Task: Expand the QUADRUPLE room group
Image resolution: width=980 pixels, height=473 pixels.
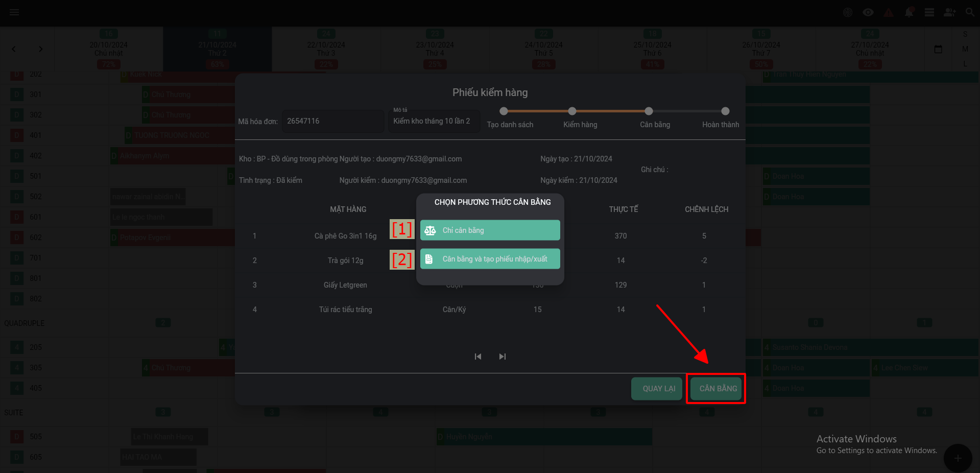Action: [25, 323]
